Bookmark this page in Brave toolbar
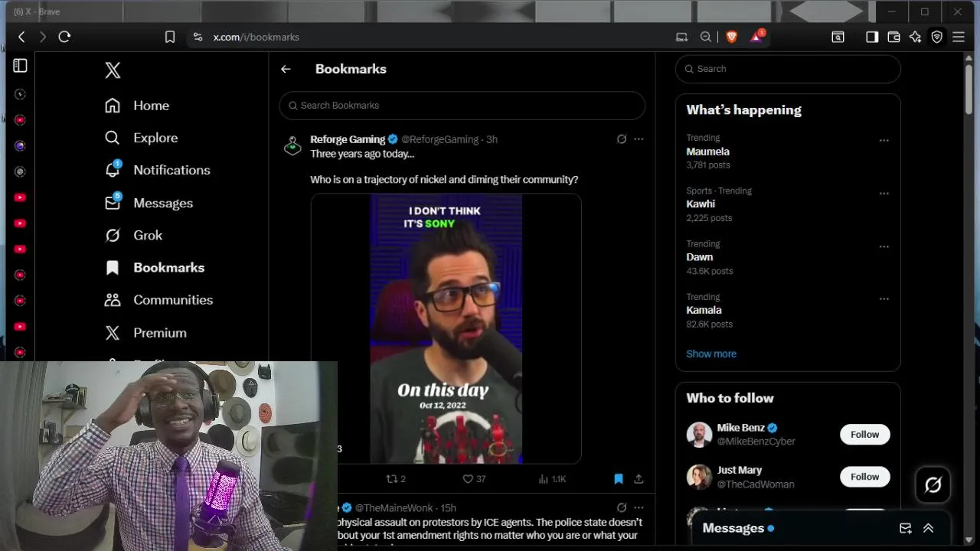The image size is (980, 551). tap(170, 37)
